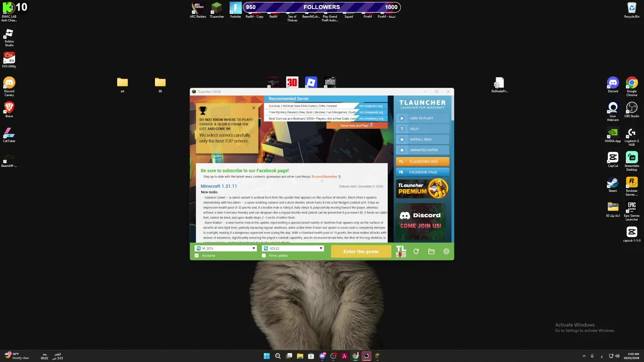Open the Brave browser desktop icon
This screenshot has width=644, height=362.
click(9, 110)
